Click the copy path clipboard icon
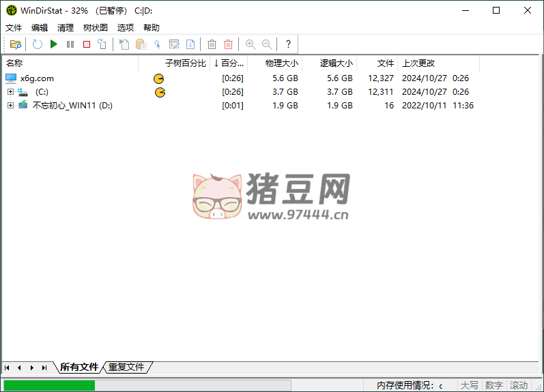Viewport: 544px width, 392px height. pos(141,44)
